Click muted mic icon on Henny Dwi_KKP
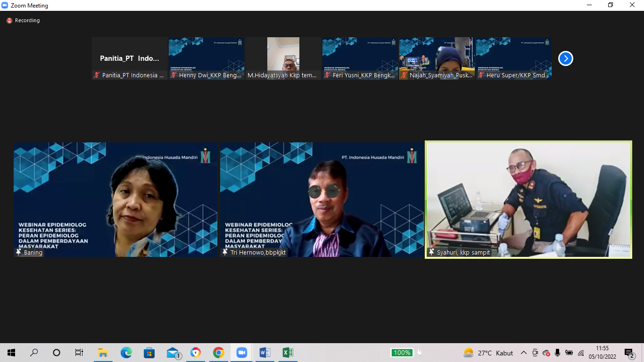 tap(174, 75)
